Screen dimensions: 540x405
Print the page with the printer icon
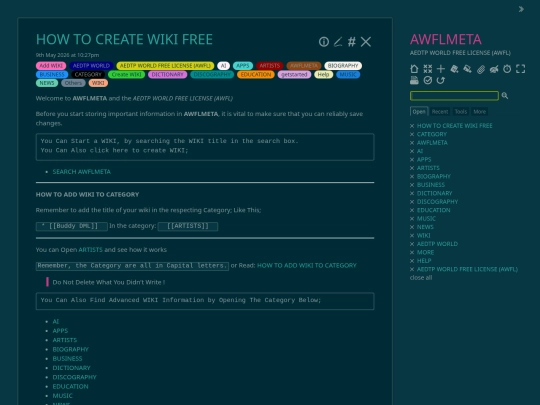pos(414,80)
